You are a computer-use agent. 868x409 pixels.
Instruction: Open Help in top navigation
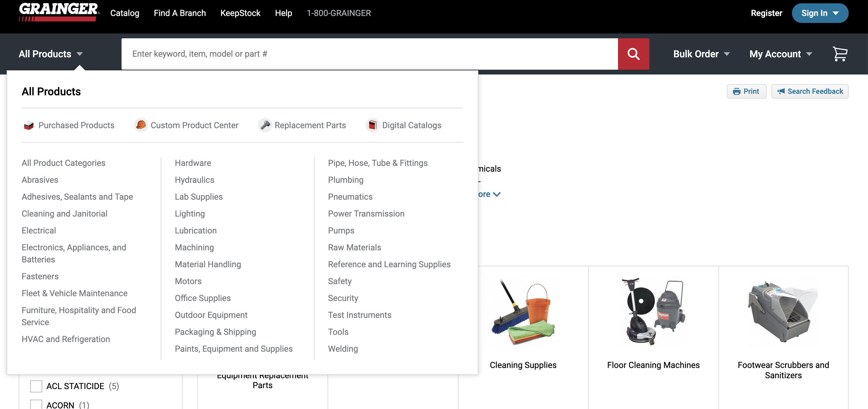coord(284,13)
